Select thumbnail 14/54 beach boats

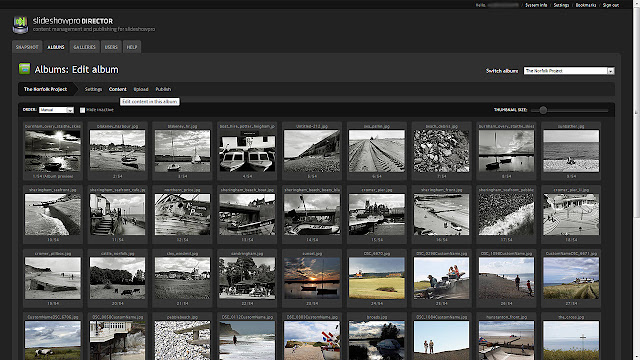point(312,214)
